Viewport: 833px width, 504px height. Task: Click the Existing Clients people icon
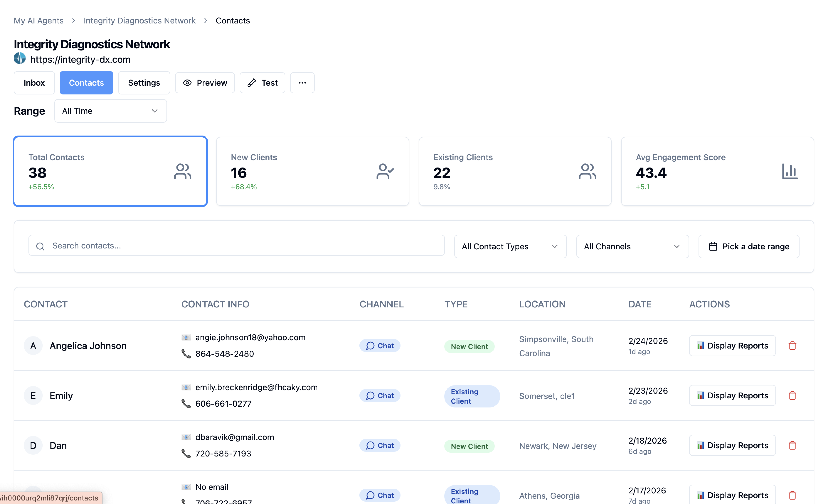pyautogui.click(x=587, y=172)
